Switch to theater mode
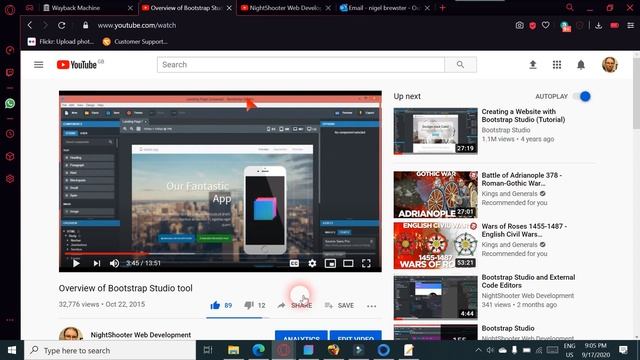 348,263
